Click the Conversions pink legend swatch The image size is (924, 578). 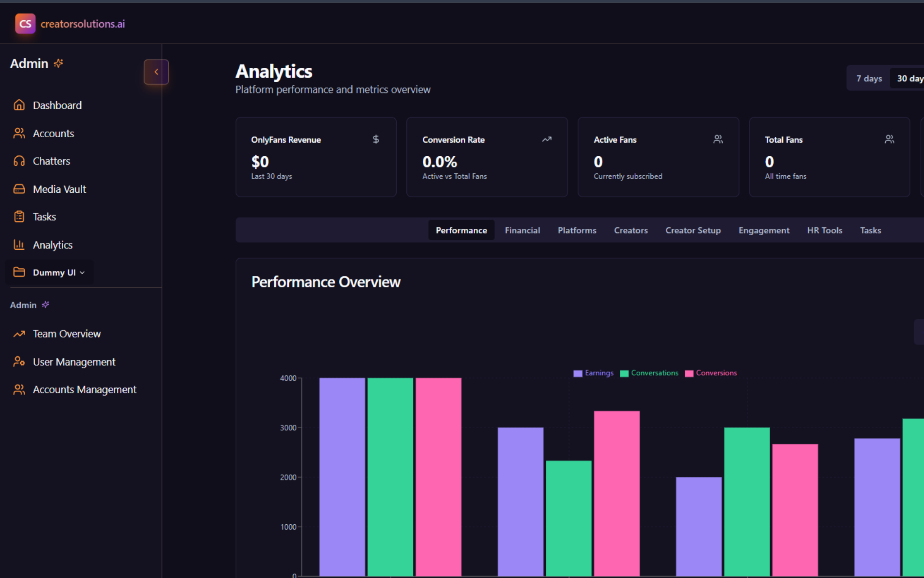click(x=688, y=373)
